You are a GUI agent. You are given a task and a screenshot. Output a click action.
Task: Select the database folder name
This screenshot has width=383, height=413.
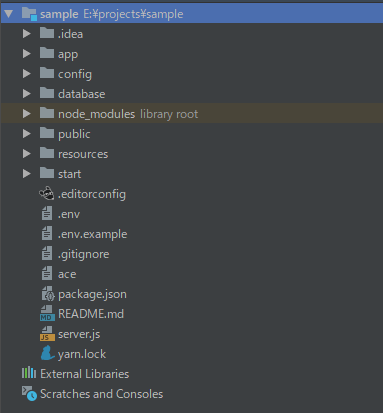[x=81, y=94]
